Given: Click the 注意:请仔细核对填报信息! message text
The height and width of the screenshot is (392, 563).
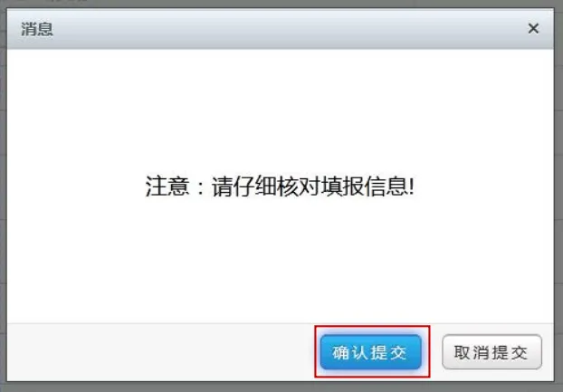Looking at the screenshot, I should [x=280, y=186].
